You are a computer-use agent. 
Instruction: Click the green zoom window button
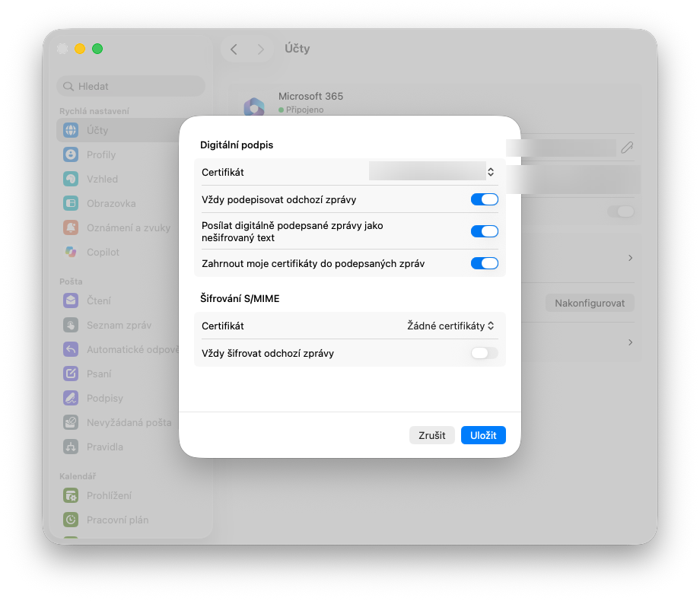(97, 49)
